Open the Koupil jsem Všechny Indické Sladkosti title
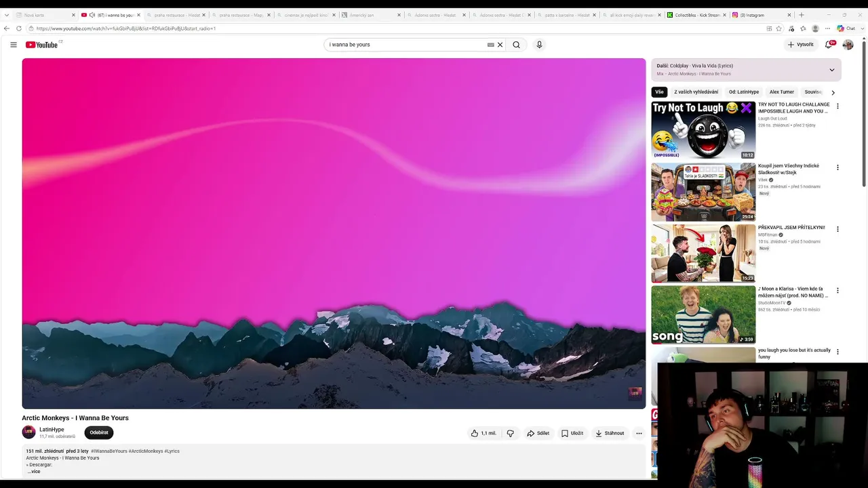The width and height of the screenshot is (868, 488). pos(789,169)
